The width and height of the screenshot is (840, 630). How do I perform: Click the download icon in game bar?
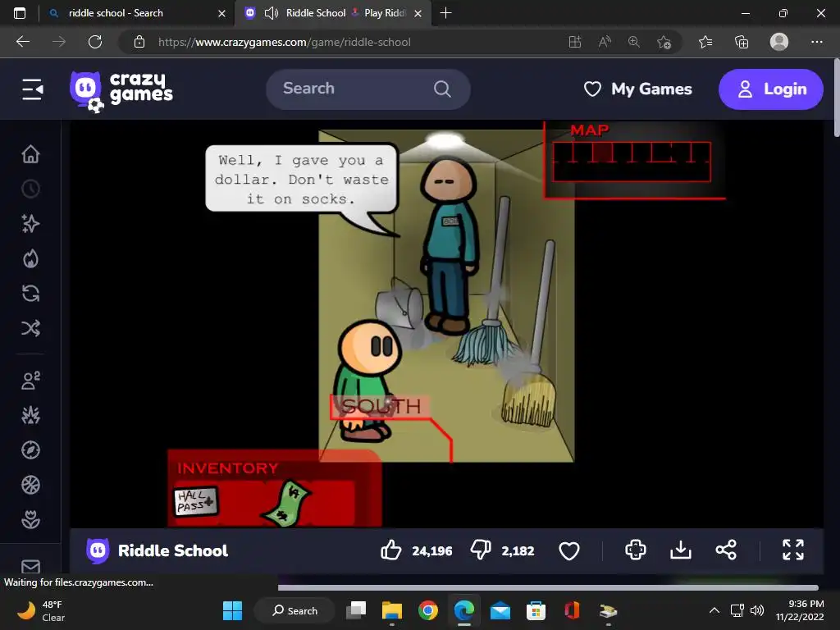pos(680,550)
